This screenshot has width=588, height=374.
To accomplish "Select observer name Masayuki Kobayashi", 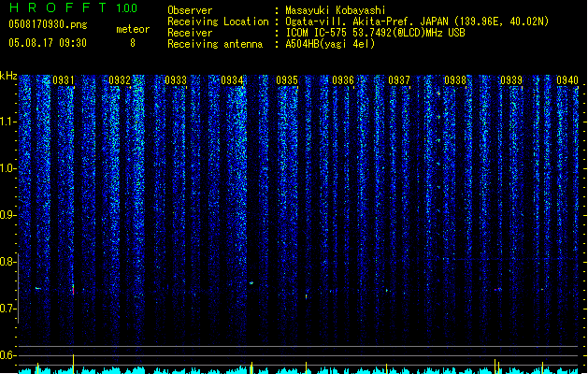I will click(336, 10).
